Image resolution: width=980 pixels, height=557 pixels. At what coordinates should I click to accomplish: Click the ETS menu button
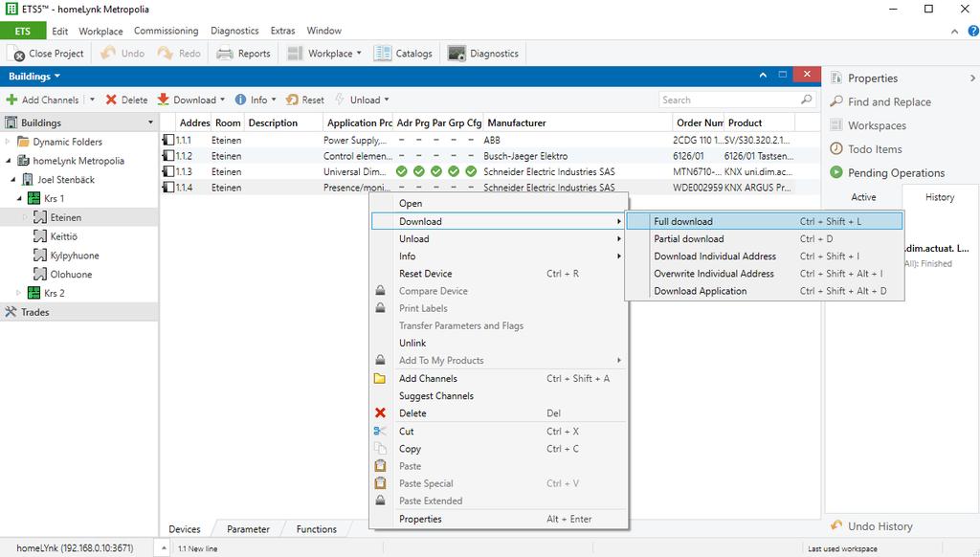(x=23, y=31)
